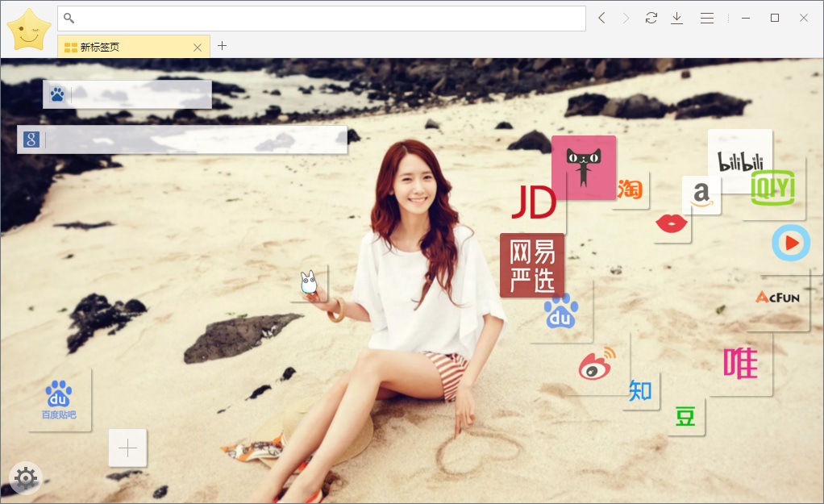Open the Zhihu 知 shortcut tile
The width and height of the screenshot is (824, 504).
tap(640, 390)
